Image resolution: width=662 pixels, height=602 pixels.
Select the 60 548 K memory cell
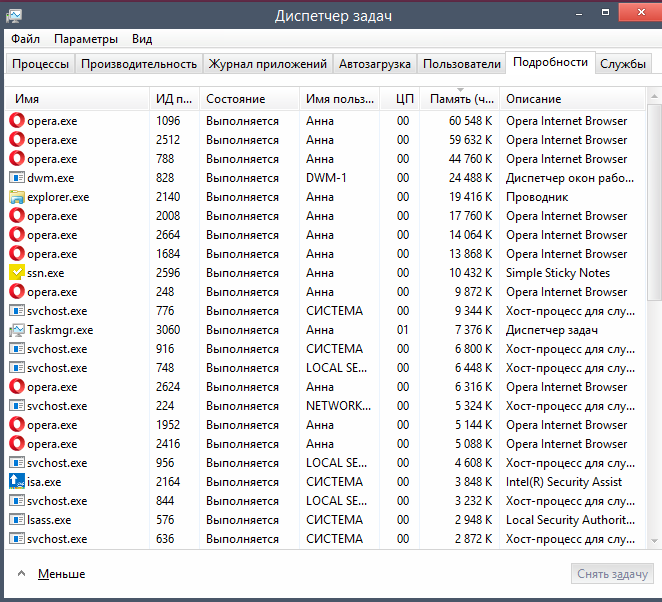(x=470, y=121)
